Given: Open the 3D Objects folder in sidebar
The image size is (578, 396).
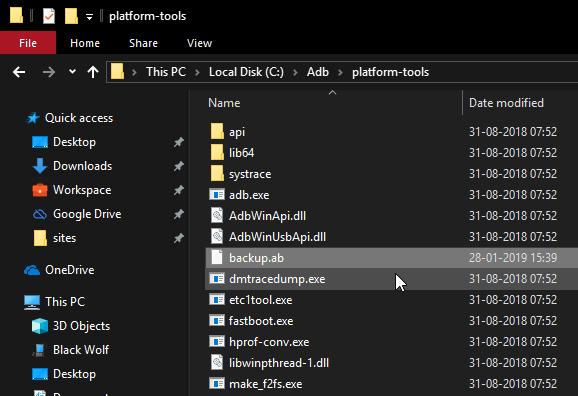Looking at the screenshot, I should pos(81,326).
